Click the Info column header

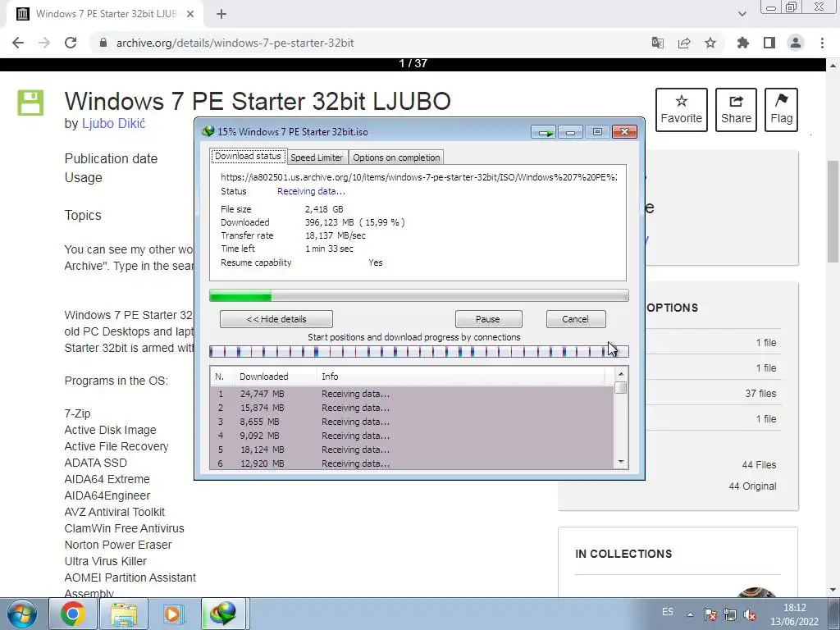pyautogui.click(x=461, y=377)
